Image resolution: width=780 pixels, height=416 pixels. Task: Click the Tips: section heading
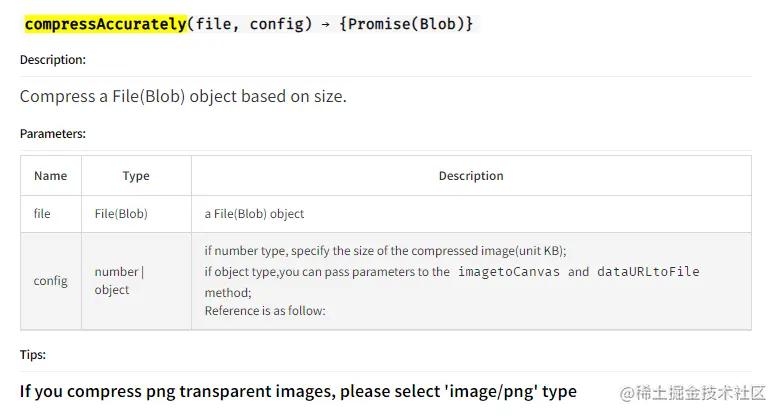point(33,355)
